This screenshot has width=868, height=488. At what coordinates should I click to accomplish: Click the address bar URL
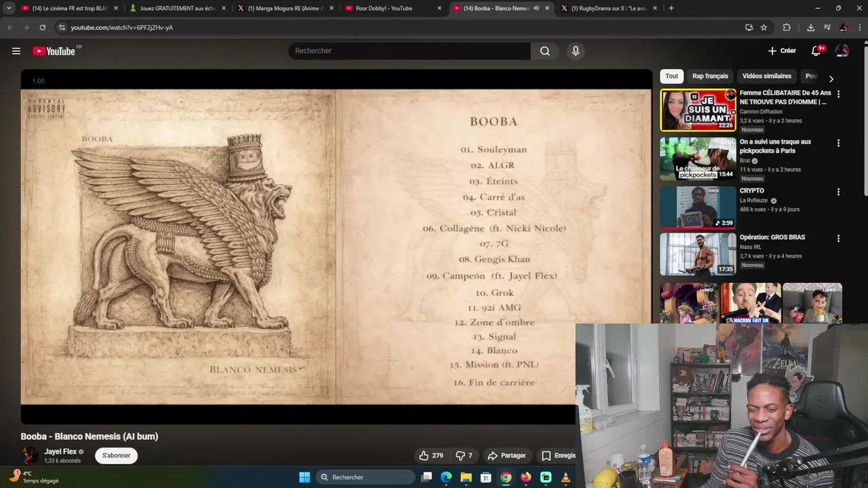point(122,27)
